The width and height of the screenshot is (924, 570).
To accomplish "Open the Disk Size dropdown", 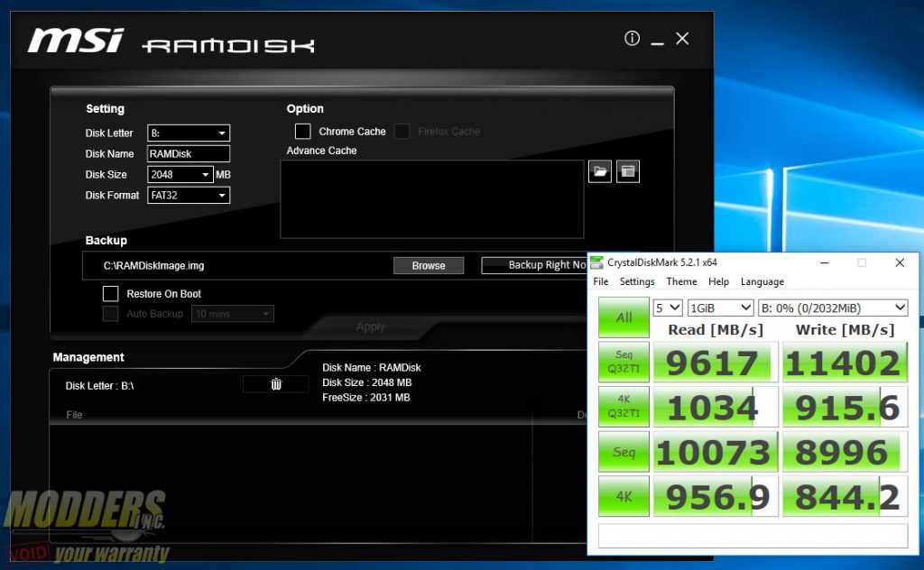I will [180, 174].
